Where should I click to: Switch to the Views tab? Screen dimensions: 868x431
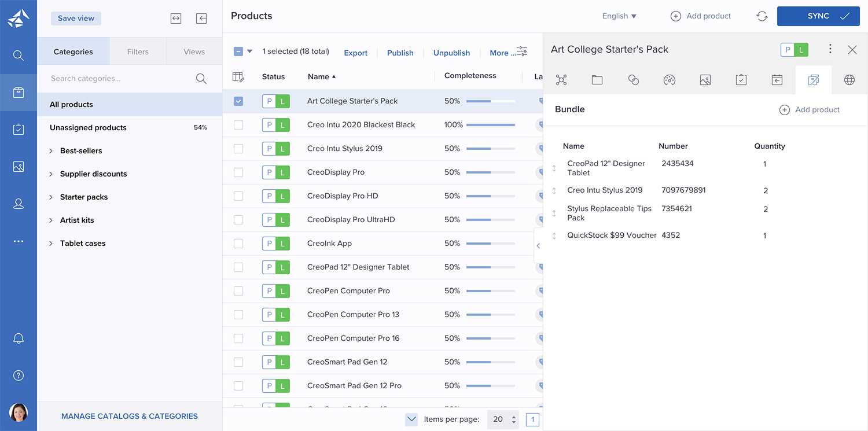[x=194, y=51]
